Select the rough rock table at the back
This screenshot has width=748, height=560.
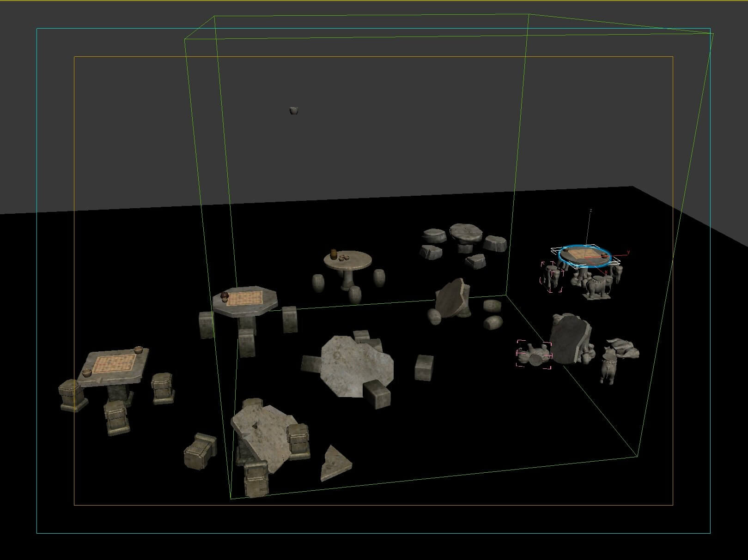point(466,233)
